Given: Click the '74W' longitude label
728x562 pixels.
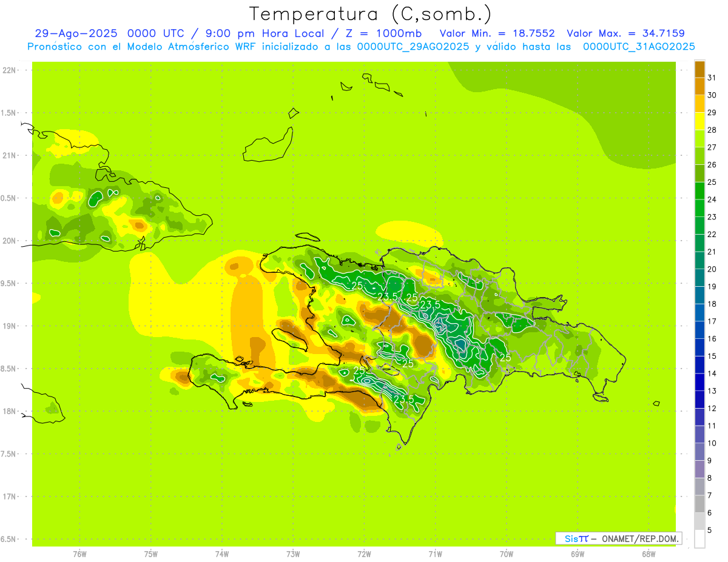Looking at the screenshot, I should pyautogui.click(x=222, y=554).
